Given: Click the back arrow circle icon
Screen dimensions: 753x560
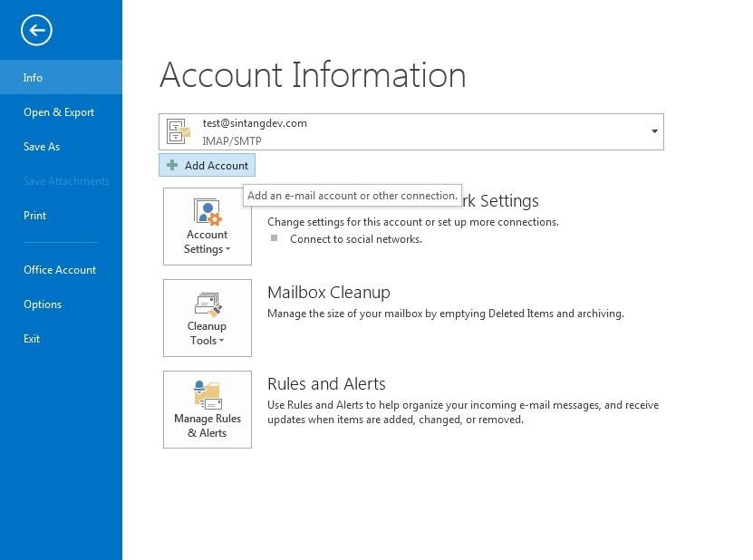Looking at the screenshot, I should coord(36,30).
